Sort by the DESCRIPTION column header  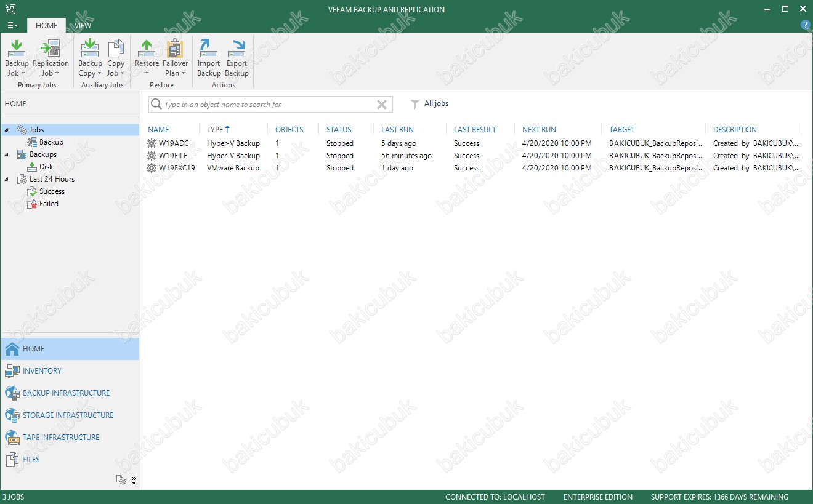(x=735, y=130)
